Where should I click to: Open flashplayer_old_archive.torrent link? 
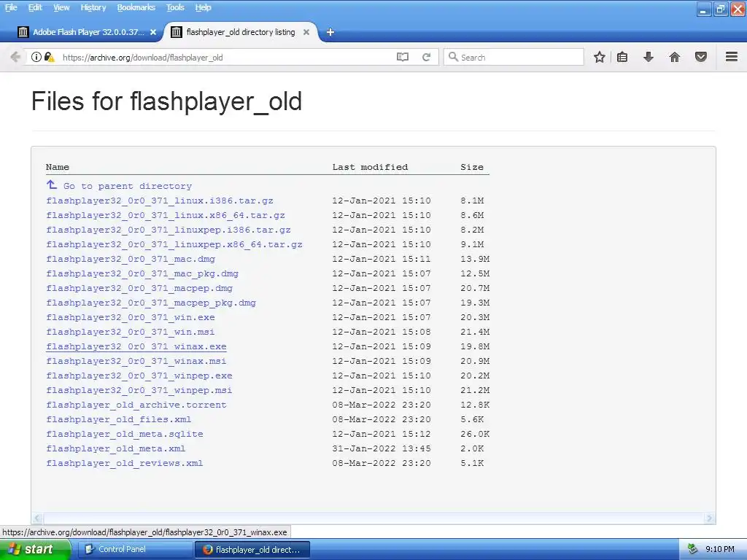(136, 405)
